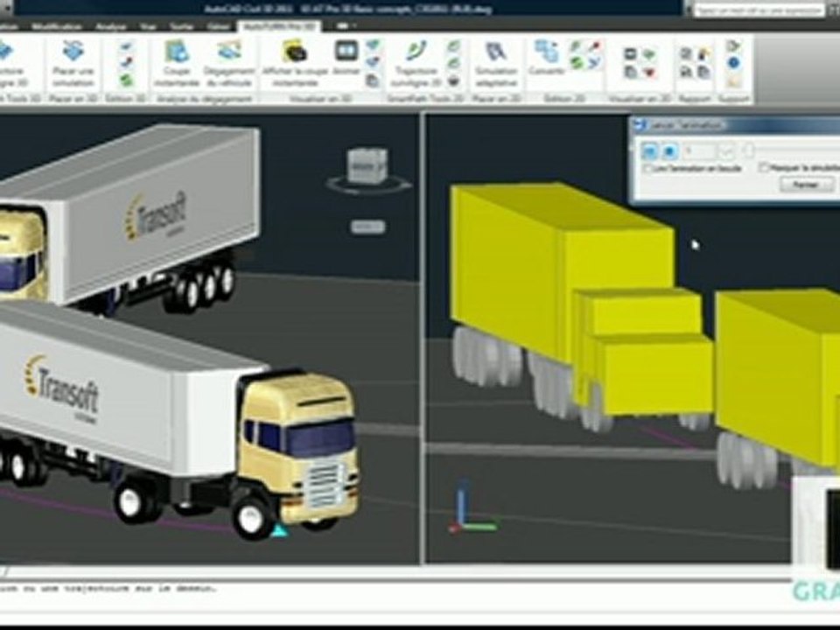
Task: Enable Lire l'animation en boucle checkbox
Action: (647, 168)
